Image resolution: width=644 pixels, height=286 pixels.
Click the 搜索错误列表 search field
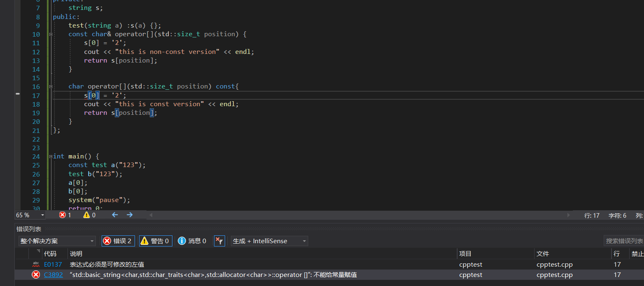tap(624, 241)
